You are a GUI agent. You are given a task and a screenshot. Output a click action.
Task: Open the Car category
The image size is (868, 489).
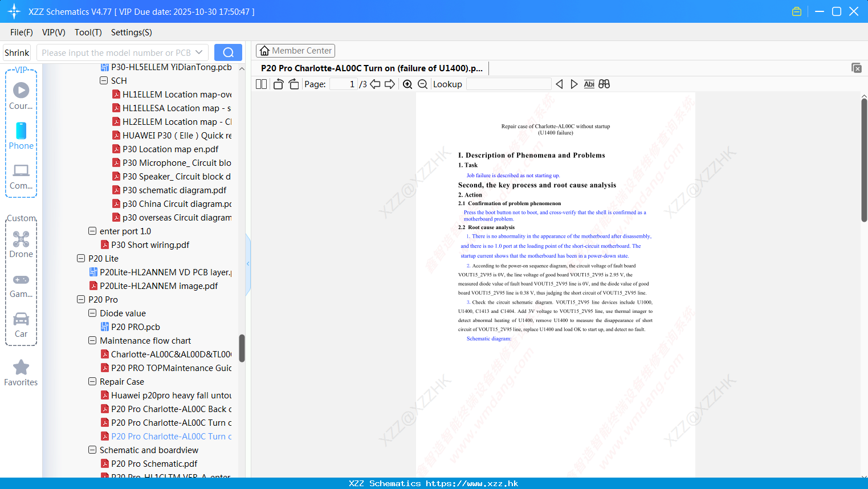click(21, 325)
